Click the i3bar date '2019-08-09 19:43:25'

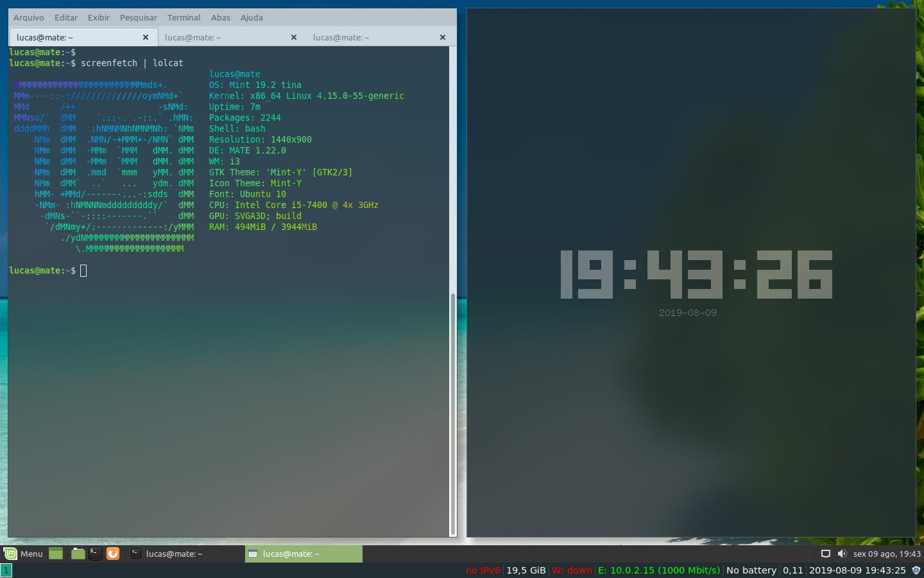coord(857,570)
